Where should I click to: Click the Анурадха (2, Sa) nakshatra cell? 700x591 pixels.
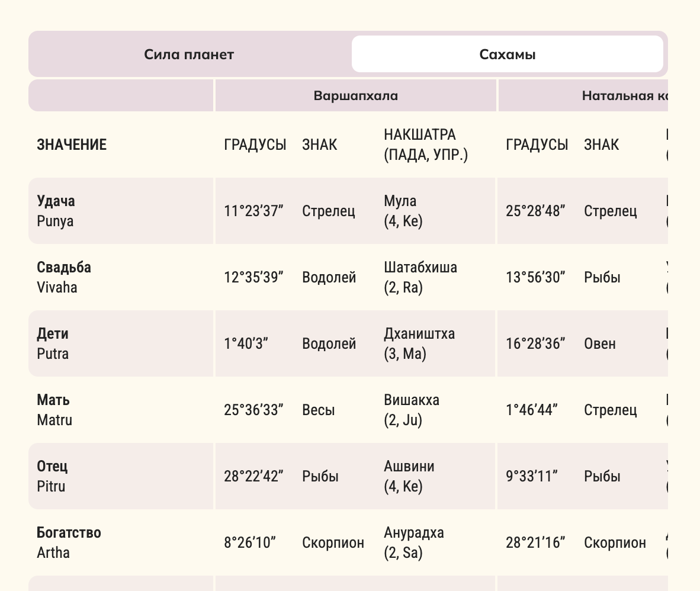[413, 542]
